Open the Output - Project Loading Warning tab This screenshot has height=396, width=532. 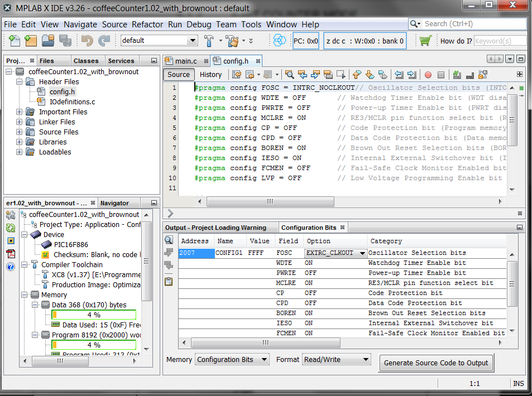215,228
